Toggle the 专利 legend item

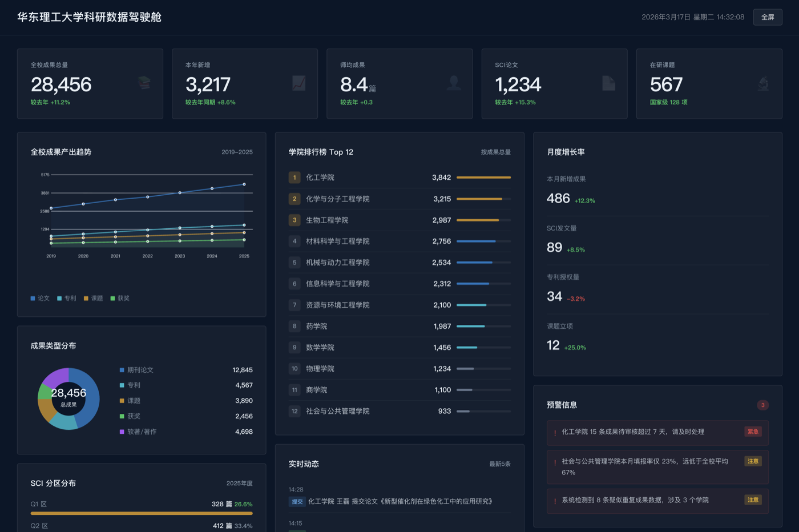[66, 298]
